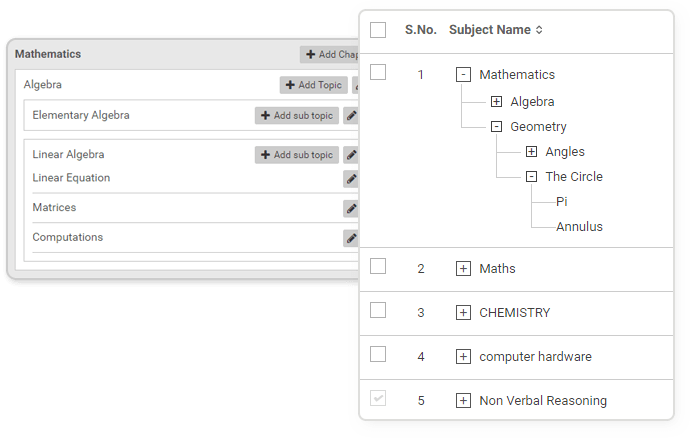Click the pencil edit icon for Elementary Algebra
Viewport: 690px width, 438px height.
pyautogui.click(x=351, y=116)
